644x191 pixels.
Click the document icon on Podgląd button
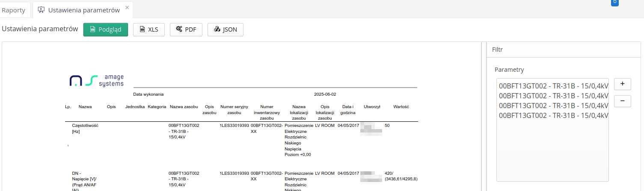(x=92, y=29)
